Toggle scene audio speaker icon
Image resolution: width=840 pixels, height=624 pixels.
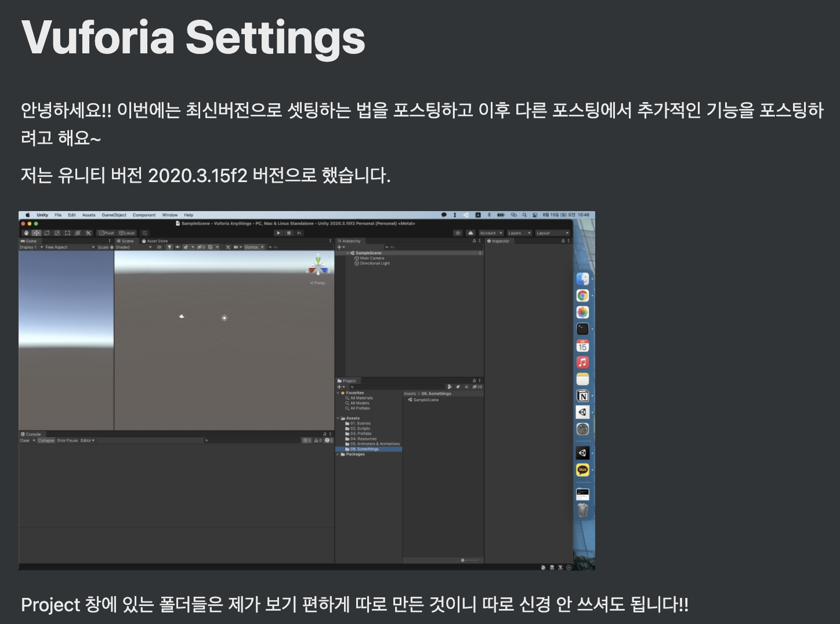pyautogui.click(x=178, y=247)
